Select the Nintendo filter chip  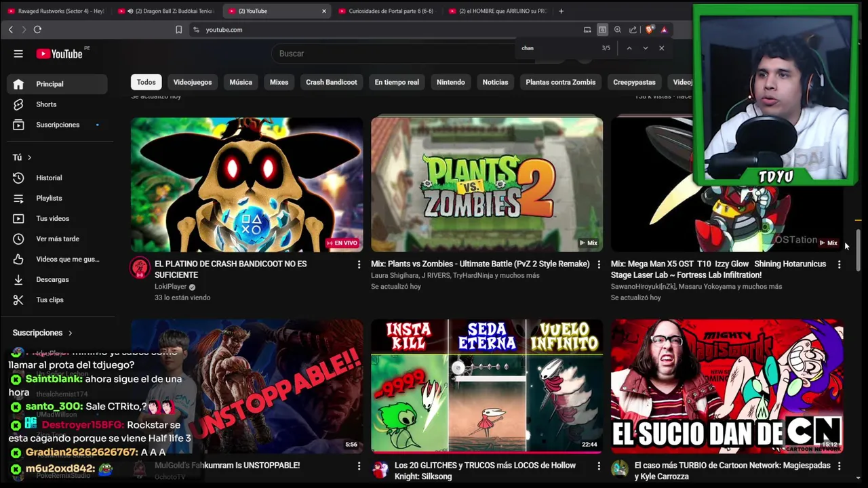(451, 82)
